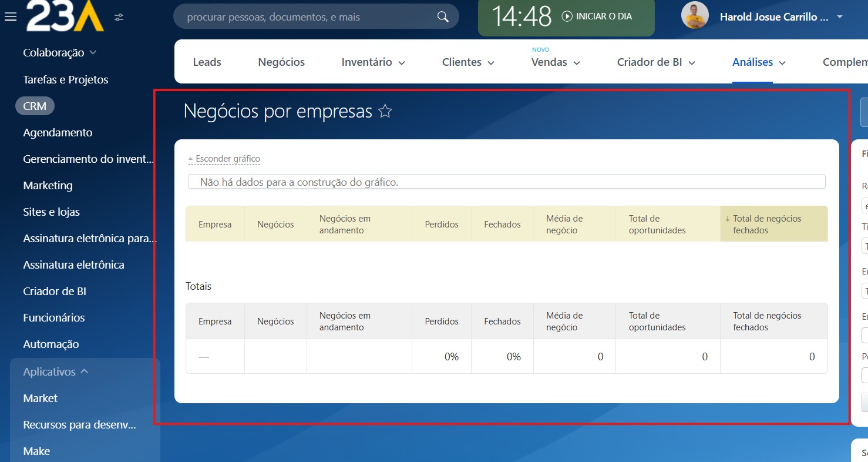Click the search magnifier icon
Image resolution: width=868 pixels, height=462 pixels.
443,17
